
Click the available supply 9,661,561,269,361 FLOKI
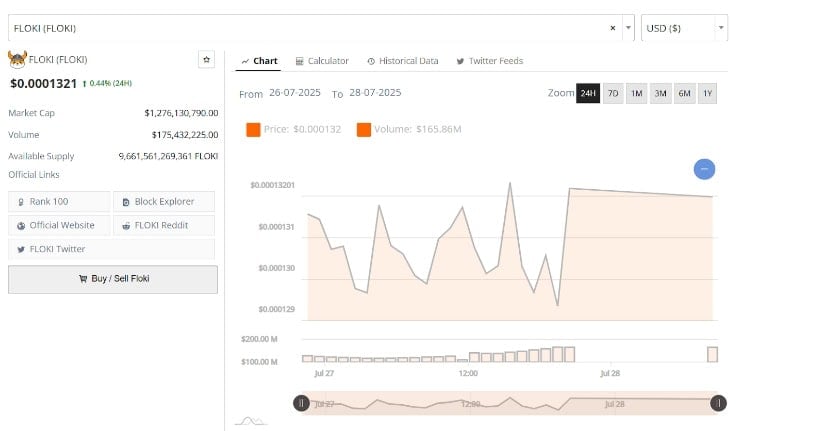tap(168, 156)
